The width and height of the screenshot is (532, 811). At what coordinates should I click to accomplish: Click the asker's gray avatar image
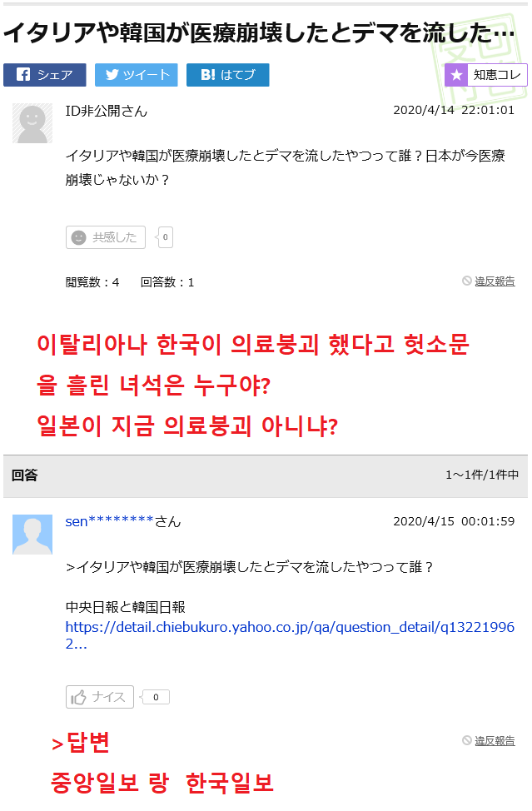(32, 123)
